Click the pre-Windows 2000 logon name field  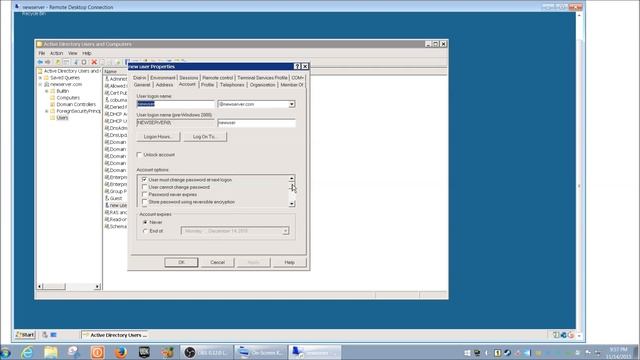click(x=256, y=122)
